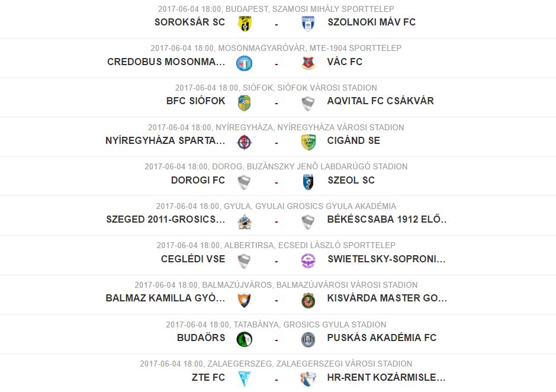Click the Cigánd SE green shield logo

click(x=308, y=142)
